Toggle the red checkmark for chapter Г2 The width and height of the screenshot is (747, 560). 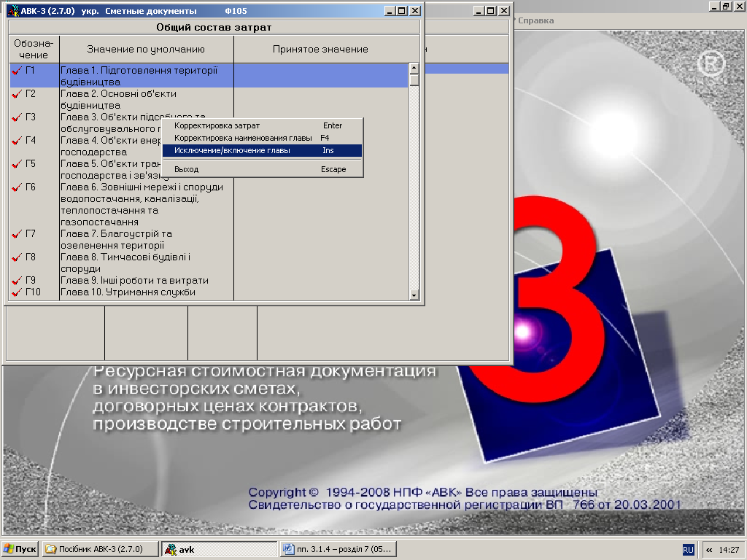(17, 94)
